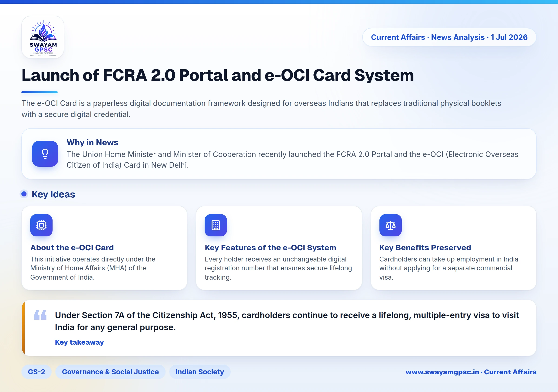
Task: Click the employment without commercial visa text
Action: tap(449, 268)
